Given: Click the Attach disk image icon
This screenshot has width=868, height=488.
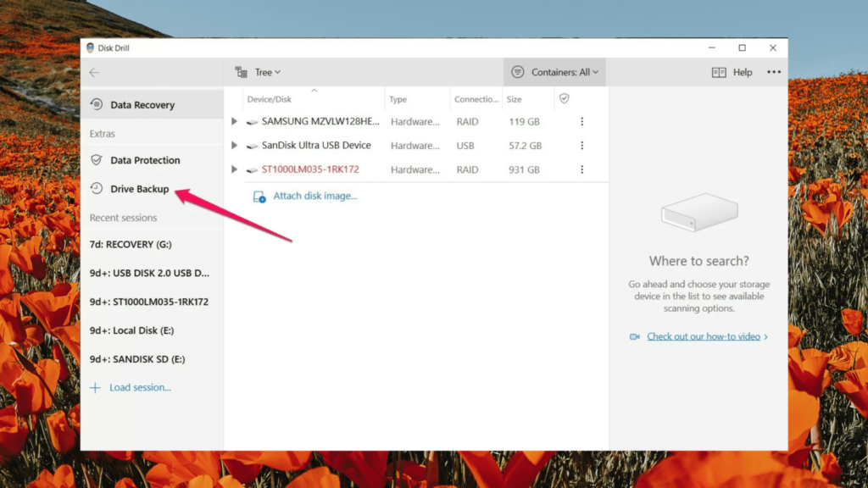Looking at the screenshot, I should pos(258,196).
